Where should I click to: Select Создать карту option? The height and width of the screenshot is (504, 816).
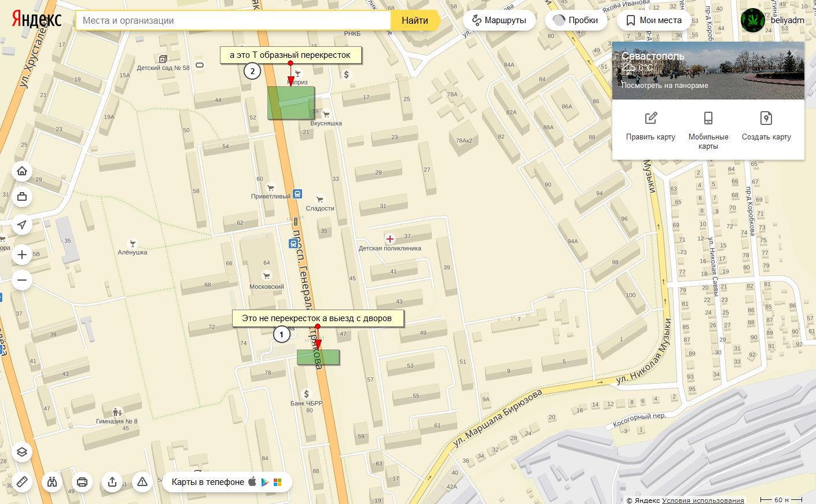click(766, 127)
